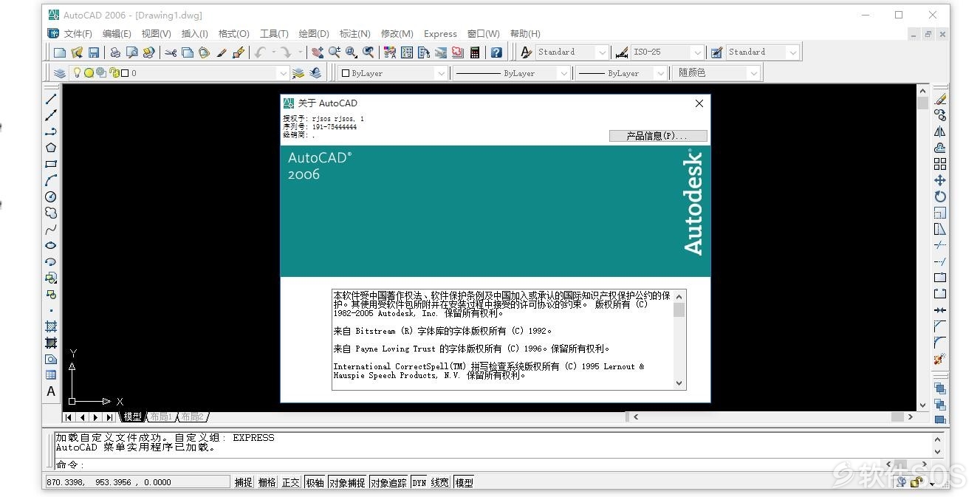Image resolution: width=980 pixels, height=497 pixels.
Task: Click the Rotate modify tool
Action: click(940, 196)
